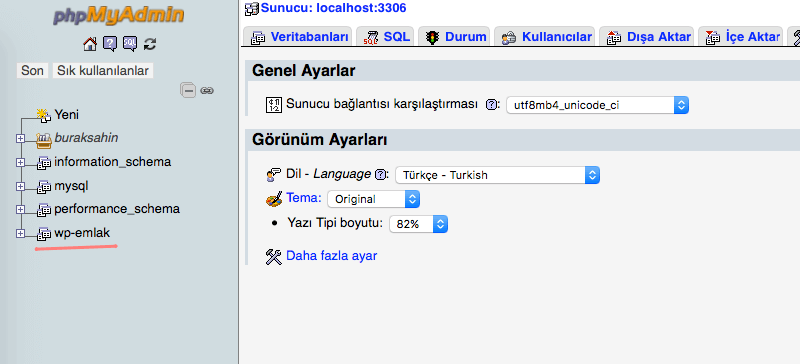Go to the home icon
Screen dimensions: 800x364
(x=90, y=44)
